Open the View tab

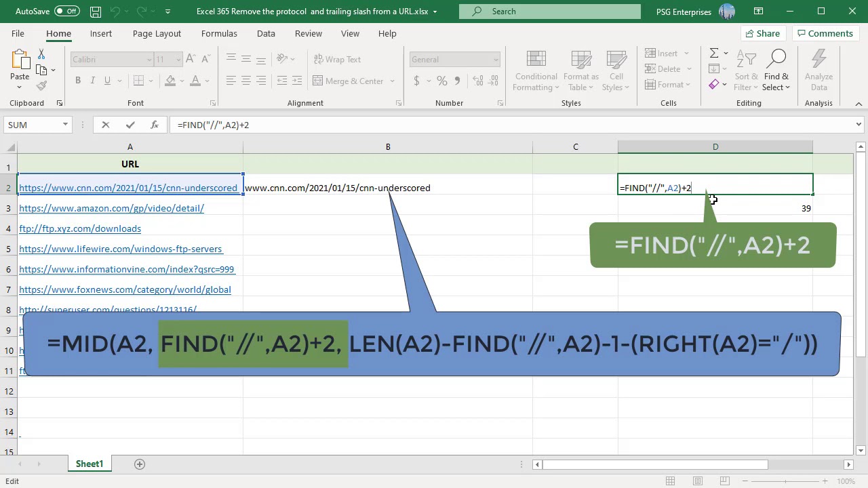pos(350,33)
